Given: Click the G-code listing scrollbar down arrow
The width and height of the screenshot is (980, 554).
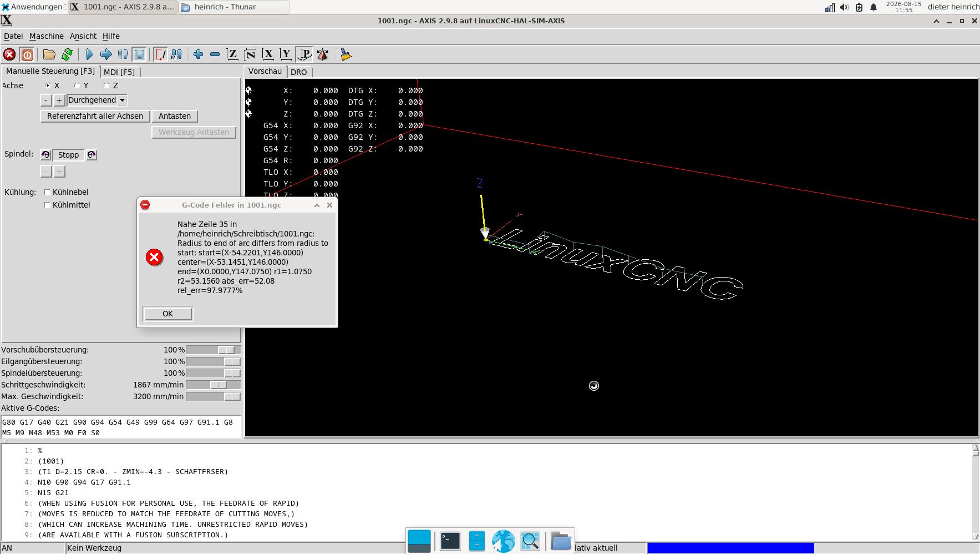Looking at the screenshot, I should pos(976,537).
